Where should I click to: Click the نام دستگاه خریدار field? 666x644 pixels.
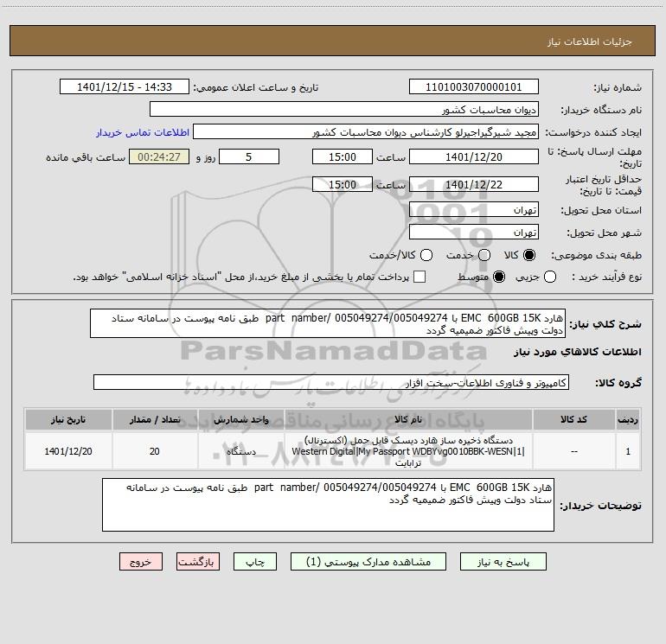coord(344,109)
